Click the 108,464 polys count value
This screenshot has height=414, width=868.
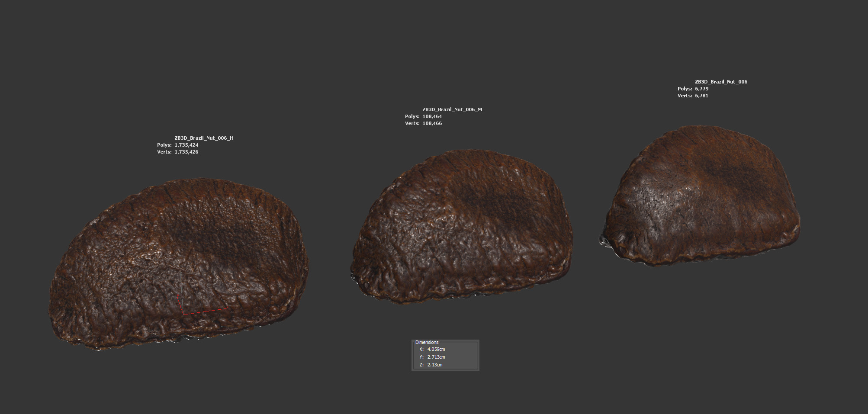[432, 116]
